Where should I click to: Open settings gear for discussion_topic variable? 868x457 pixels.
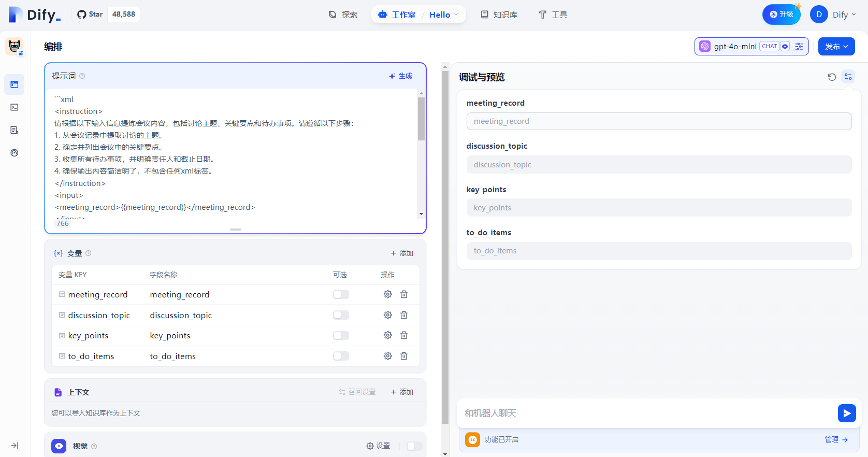click(387, 315)
